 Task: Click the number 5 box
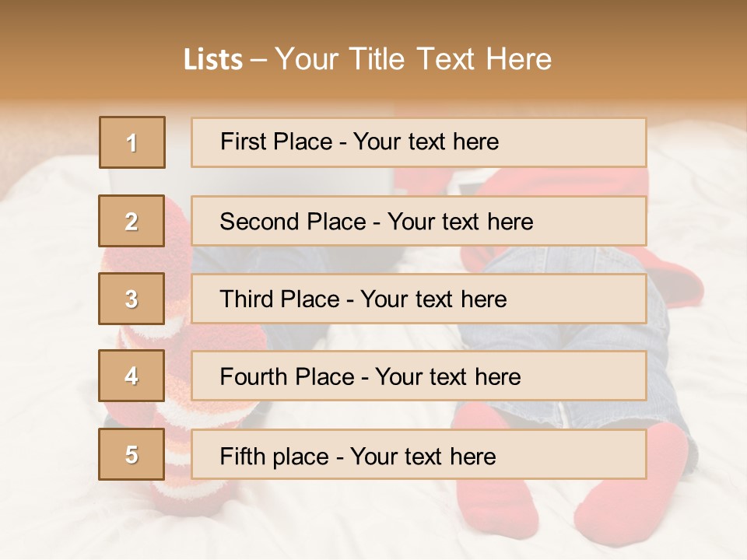point(132,454)
